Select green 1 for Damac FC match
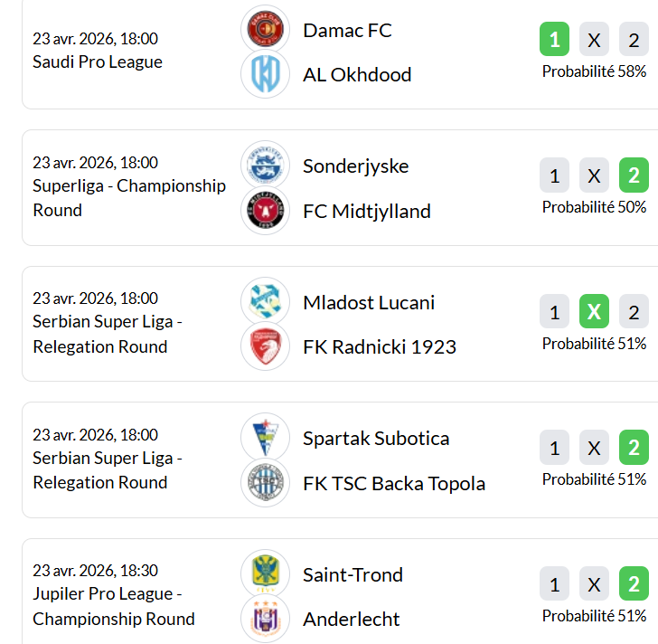 click(554, 41)
